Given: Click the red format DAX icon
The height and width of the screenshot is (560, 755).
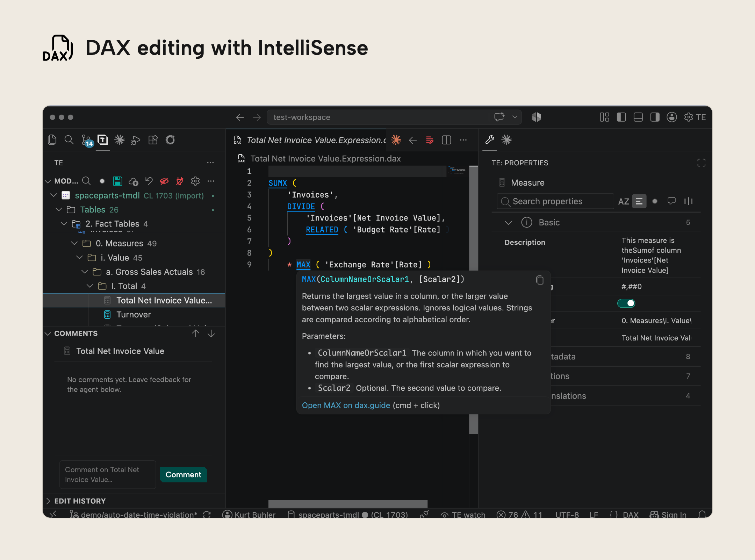Looking at the screenshot, I should [430, 140].
